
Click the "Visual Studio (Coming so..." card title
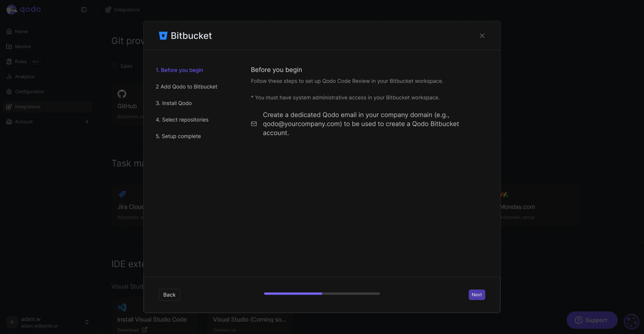coord(250,320)
